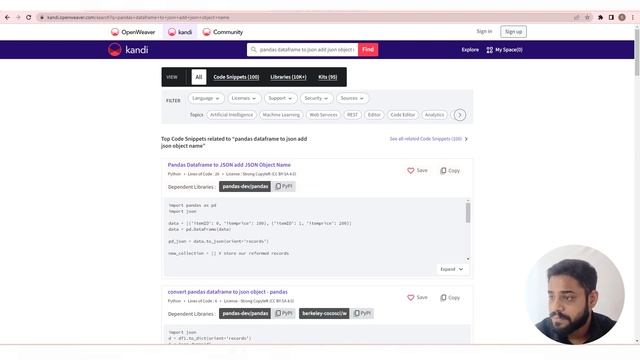Click the kandi logo
Viewport: 640px width, 360px height.
click(128, 50)
